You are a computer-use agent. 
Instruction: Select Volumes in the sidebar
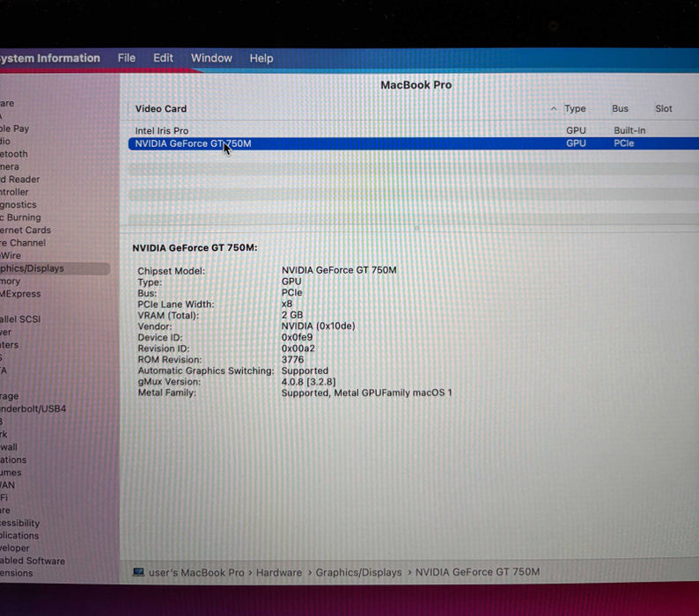pos(11,472)
